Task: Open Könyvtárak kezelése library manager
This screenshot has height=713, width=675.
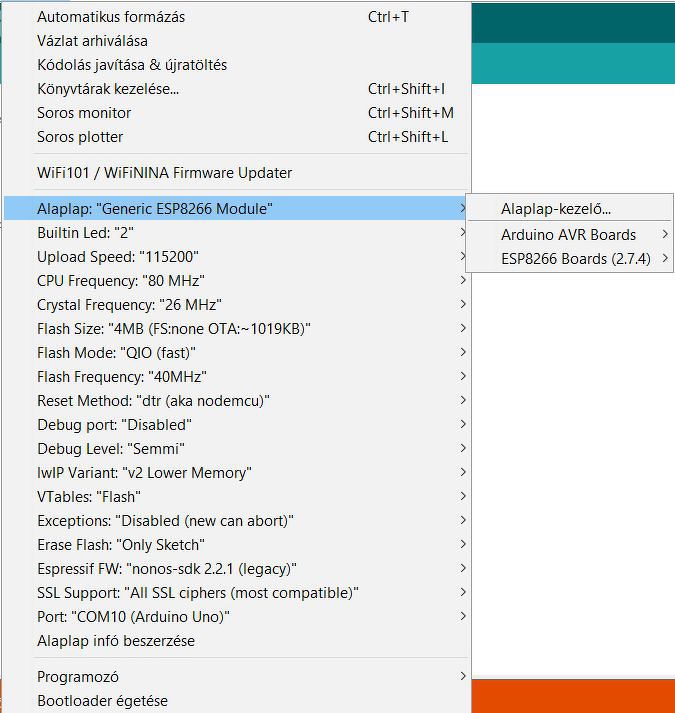Action: (x=108, y=89)
